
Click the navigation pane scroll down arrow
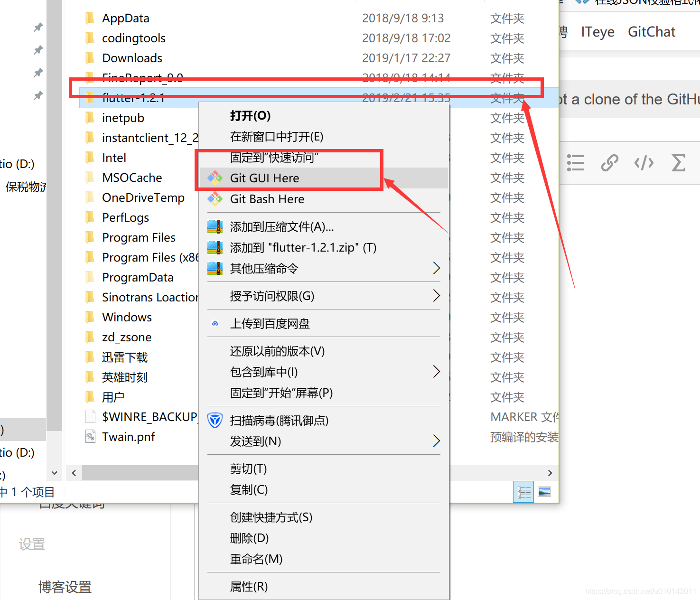(x=54, y=473)
